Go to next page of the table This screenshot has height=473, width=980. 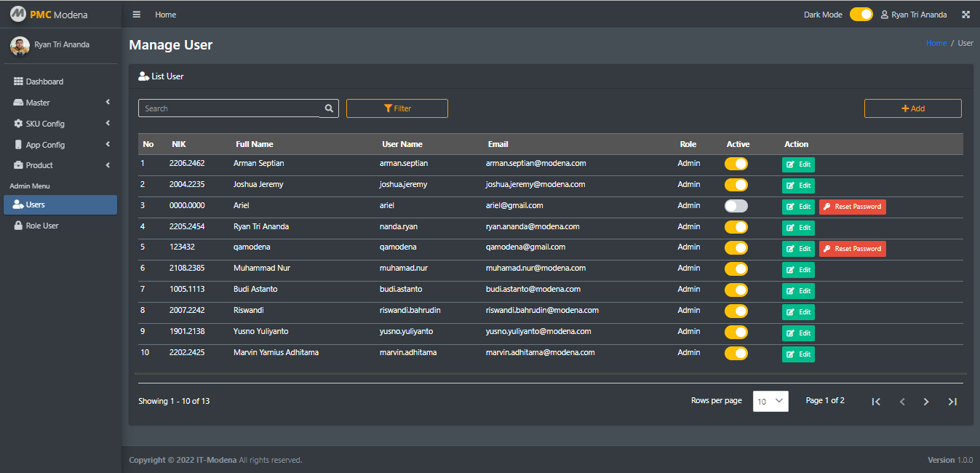pos(926,402)
